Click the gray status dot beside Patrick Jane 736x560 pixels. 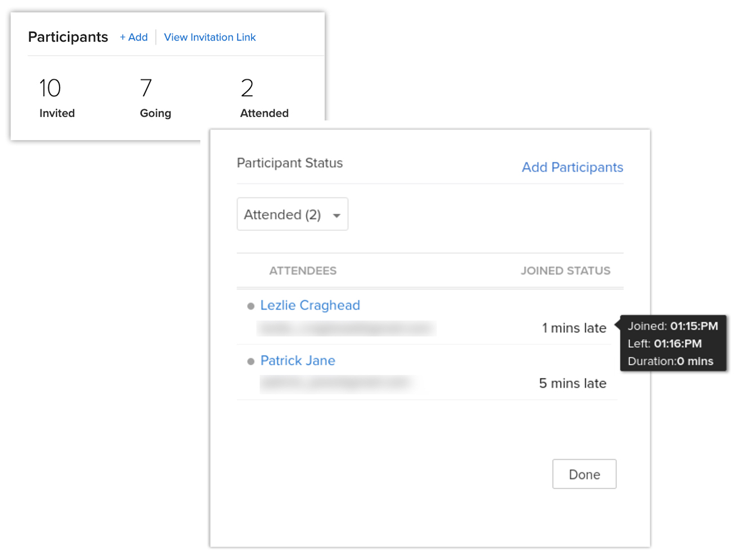point(251,361)
